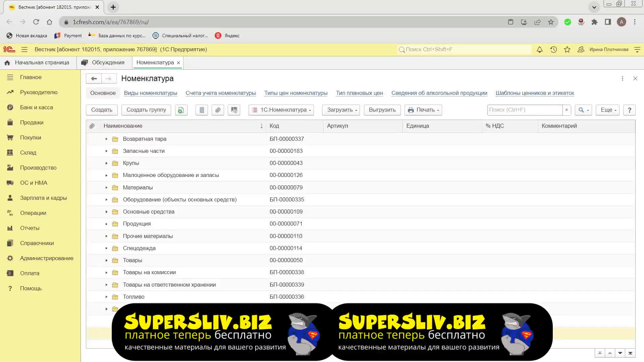Open the history clock icon

[x=553, y=50]
